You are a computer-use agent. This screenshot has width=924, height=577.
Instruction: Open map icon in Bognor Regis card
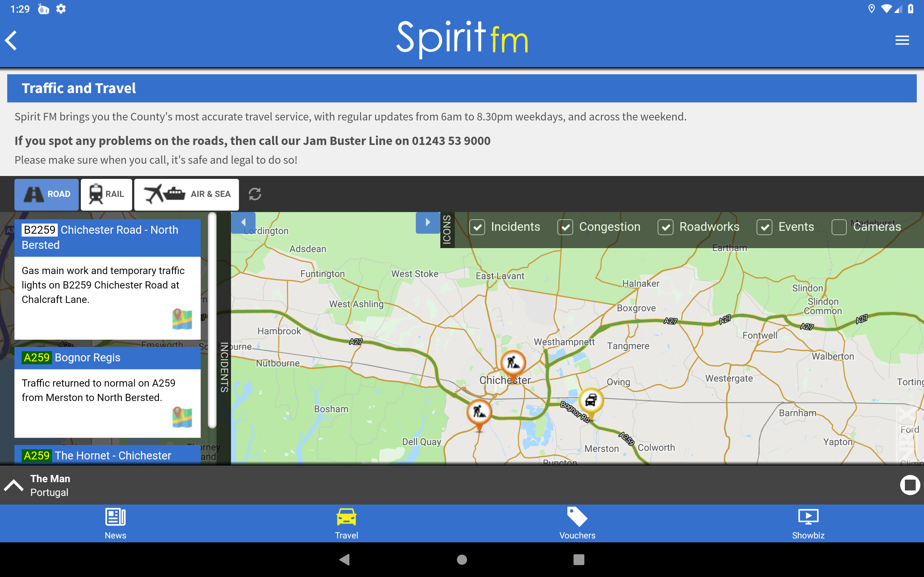click(182, 417)
